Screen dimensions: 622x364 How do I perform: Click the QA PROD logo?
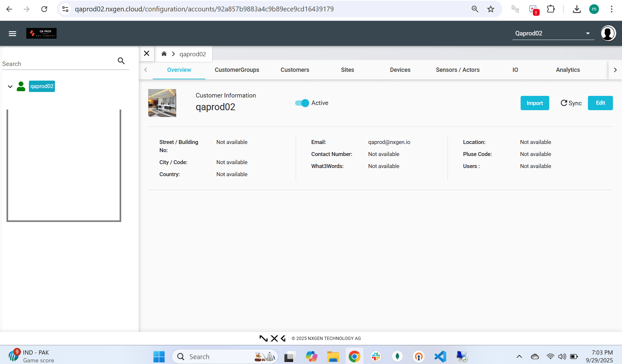pyautogui.click(x=41, y=33)
